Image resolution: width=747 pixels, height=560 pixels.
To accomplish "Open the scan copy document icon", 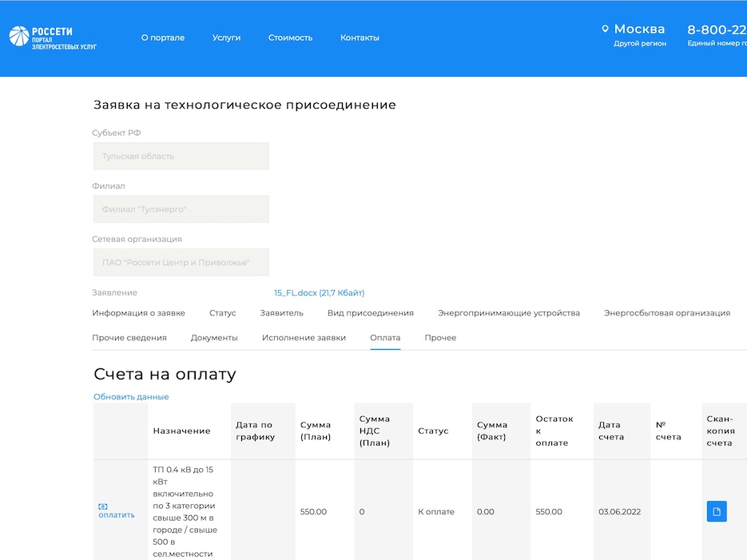I will click(717, 511).
